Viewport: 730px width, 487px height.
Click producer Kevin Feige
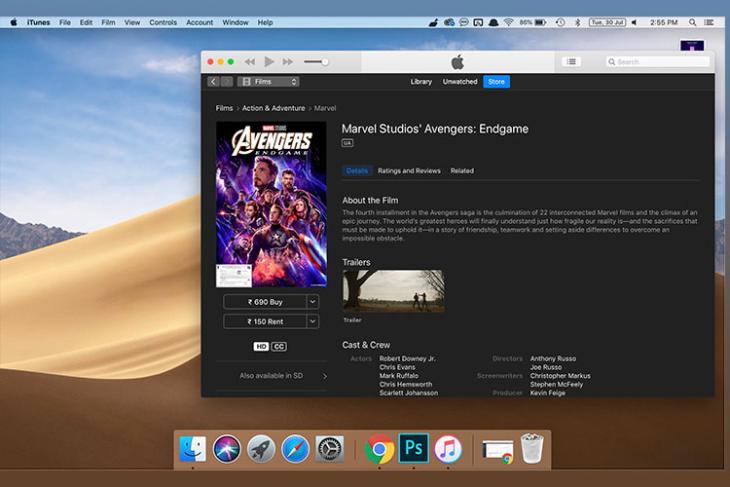click(548, 393)
